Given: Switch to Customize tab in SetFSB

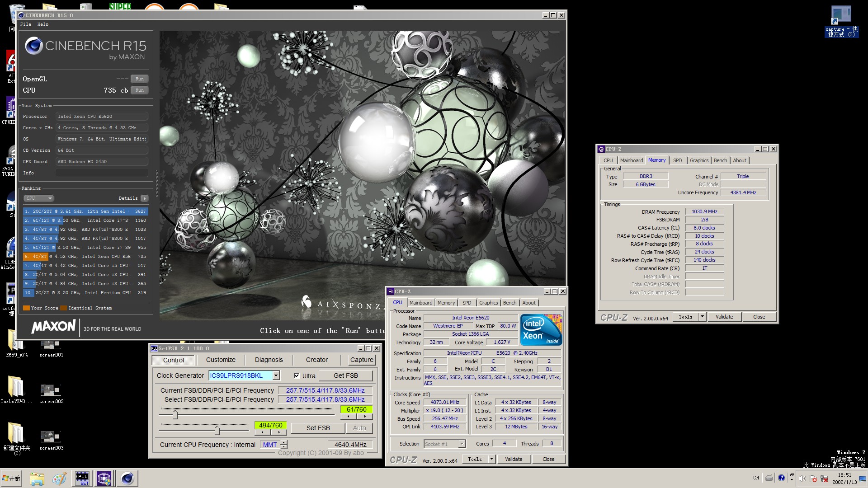Looking at the screenshot, I should 221,360.
